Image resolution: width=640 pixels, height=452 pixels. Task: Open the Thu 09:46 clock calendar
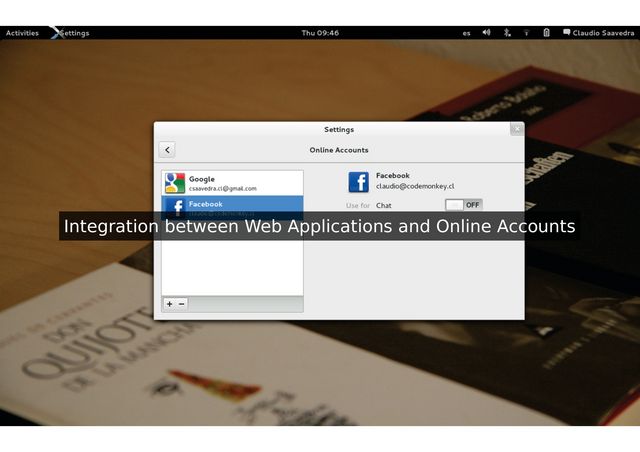320,32
